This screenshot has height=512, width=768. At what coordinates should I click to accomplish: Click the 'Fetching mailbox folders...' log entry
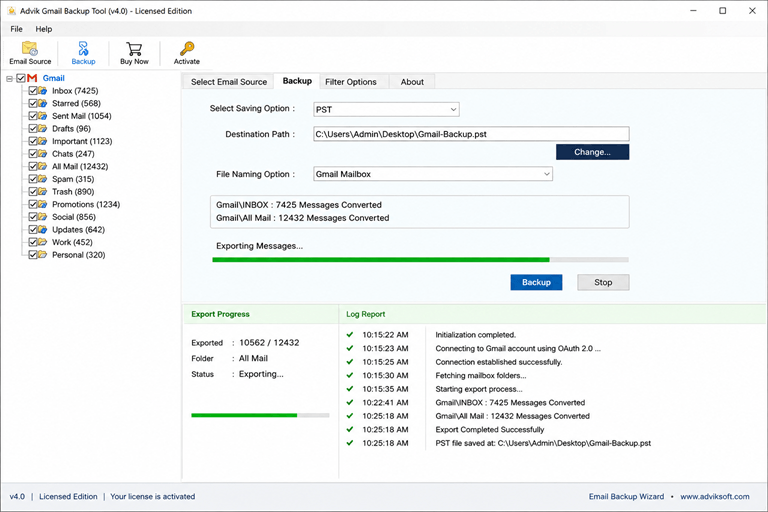pos(480,375)
